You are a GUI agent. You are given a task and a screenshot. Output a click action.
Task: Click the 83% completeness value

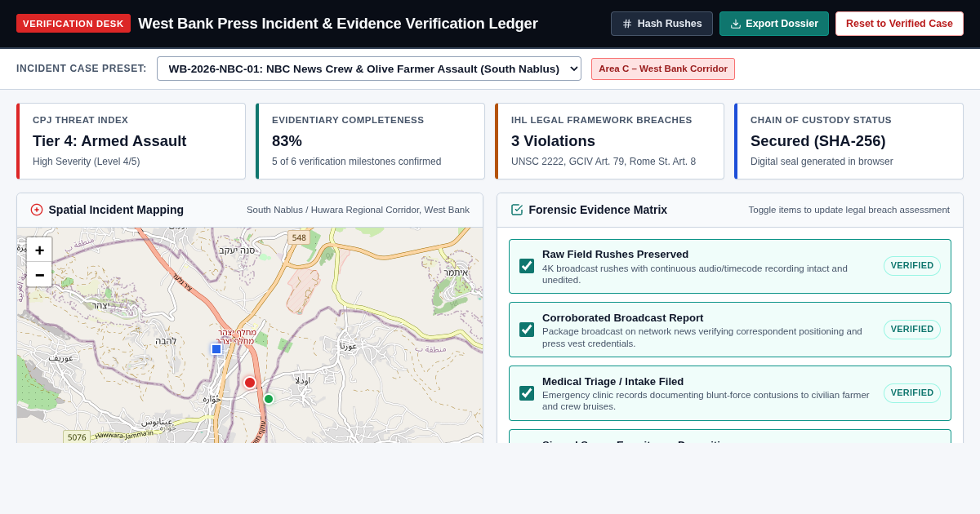(287, 141)
